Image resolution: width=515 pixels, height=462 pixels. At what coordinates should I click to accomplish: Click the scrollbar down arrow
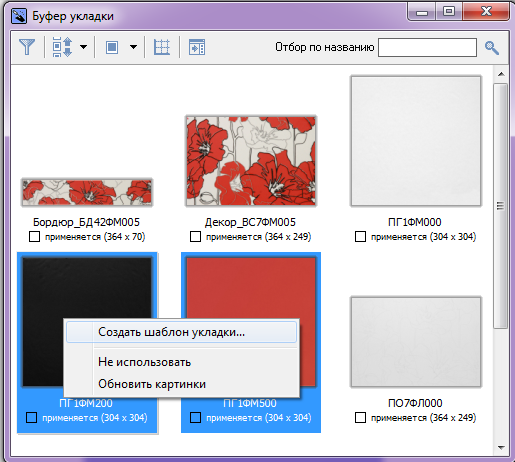[501, 448]
